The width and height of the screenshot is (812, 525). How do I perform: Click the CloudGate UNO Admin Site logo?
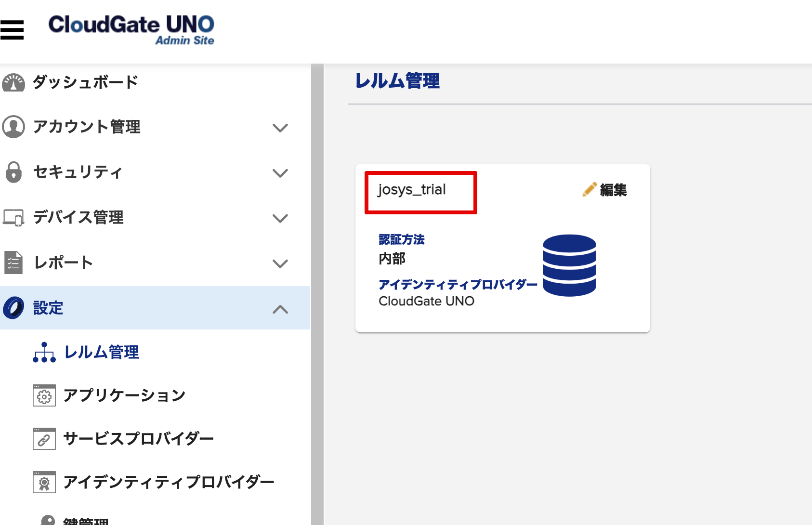click(x=131, y=30)
